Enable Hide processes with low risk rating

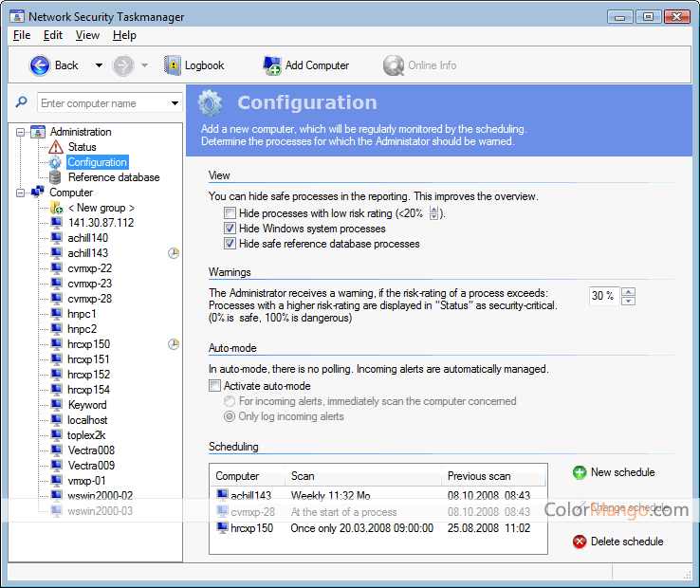point(230,213)
